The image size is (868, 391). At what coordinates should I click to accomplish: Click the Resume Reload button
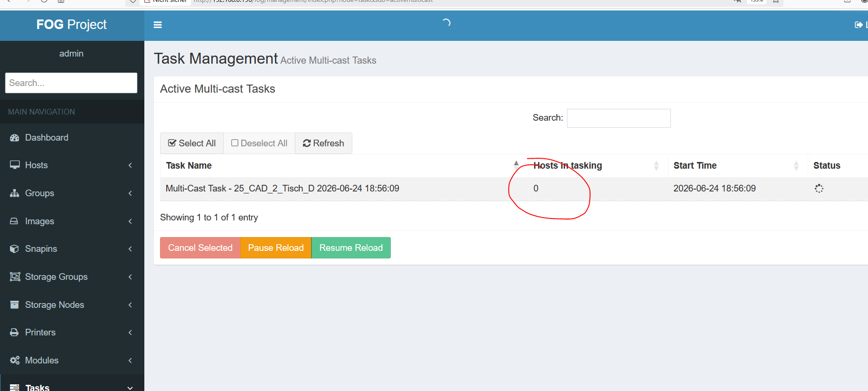click(x=351, y=248)
